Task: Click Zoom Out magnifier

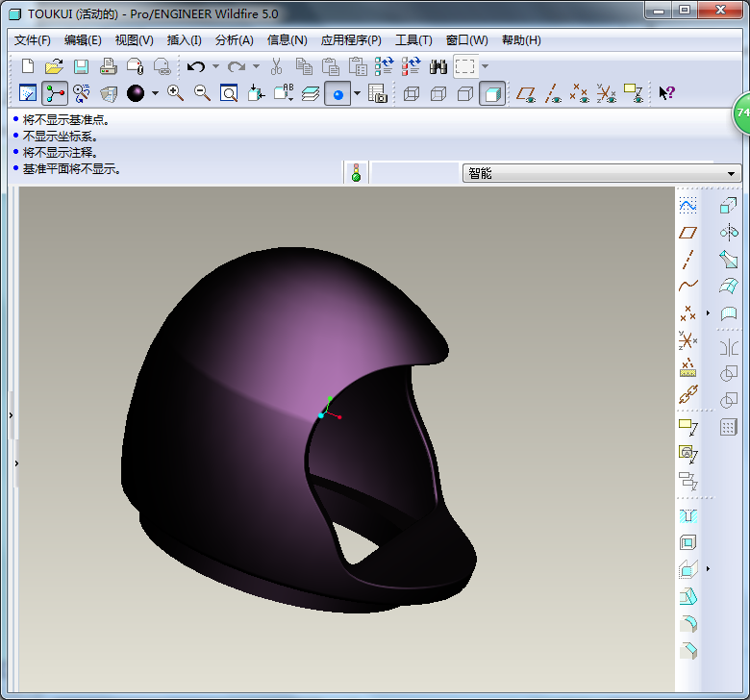Action: [202, 93]
